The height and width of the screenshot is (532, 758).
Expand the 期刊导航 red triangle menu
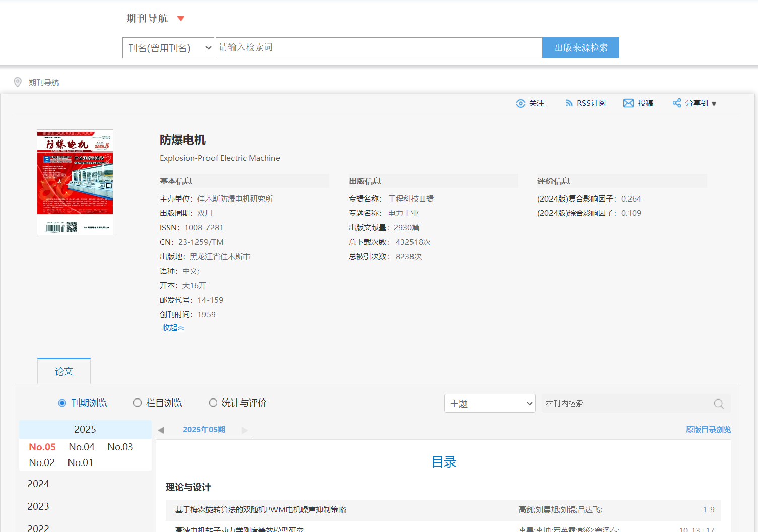[181, 19]
